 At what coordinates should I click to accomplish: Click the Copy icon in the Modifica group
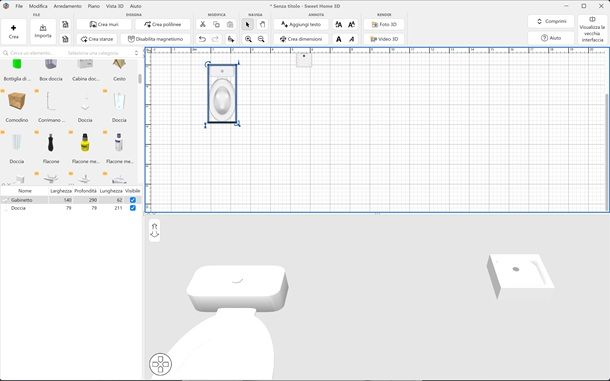click(x=216, y=25)
